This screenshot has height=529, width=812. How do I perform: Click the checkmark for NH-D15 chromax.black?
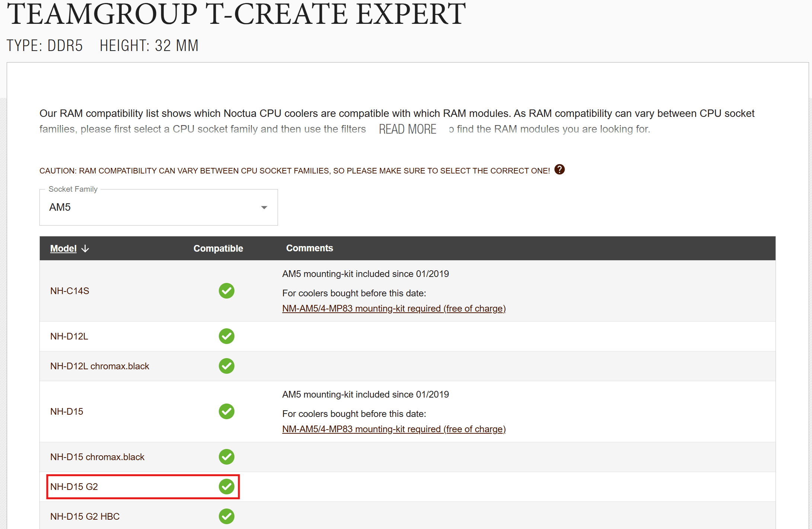coord(226,457)
